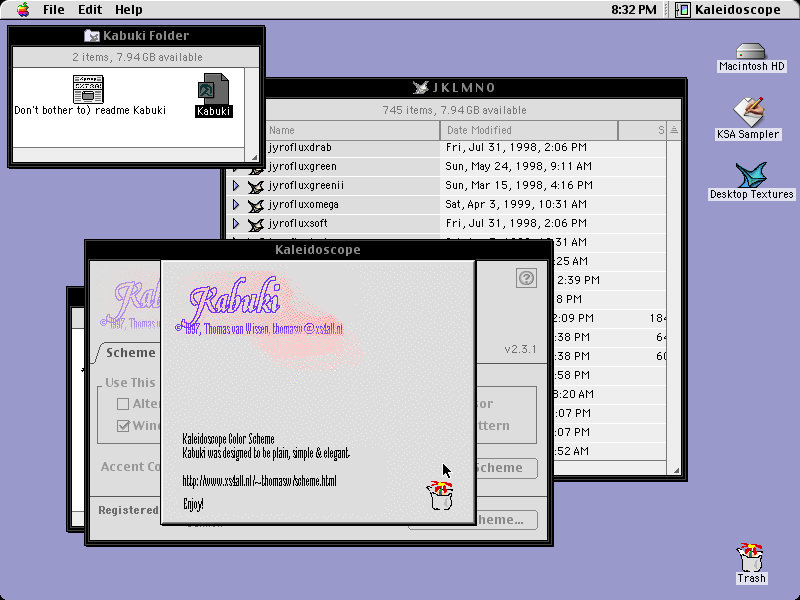Image resolution: width=800 pixels, height=600 pixels.
Task: Click date 'Sat, Apr 3, 1999, 10:31 AM'
Action: [516, 204]
